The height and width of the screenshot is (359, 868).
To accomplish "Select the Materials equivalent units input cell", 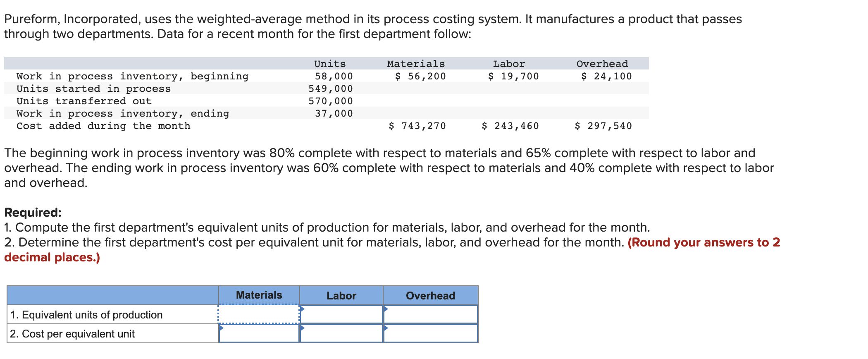I will pyautogui.click(x=259, y=314).
